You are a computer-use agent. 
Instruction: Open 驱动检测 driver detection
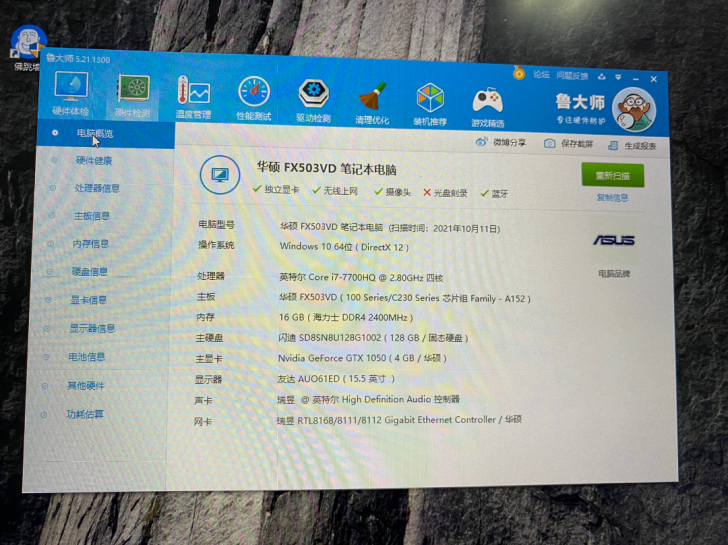tap(313, 101)
